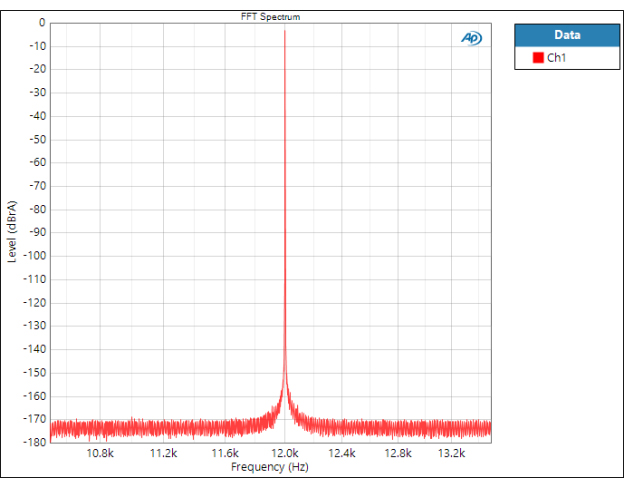Click the AP logo in the graph corner
Screen dimensions: 625x490
pyautogui.click(x=471, y=38)
